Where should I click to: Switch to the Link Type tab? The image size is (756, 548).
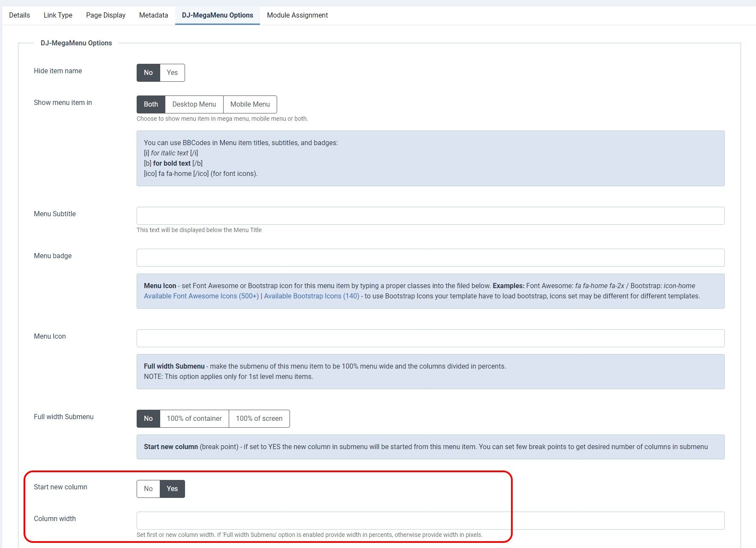(58, 15)
